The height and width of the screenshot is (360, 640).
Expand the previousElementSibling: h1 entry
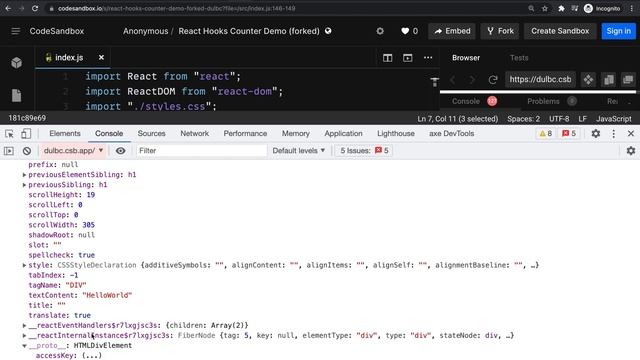tap(24, 175)
